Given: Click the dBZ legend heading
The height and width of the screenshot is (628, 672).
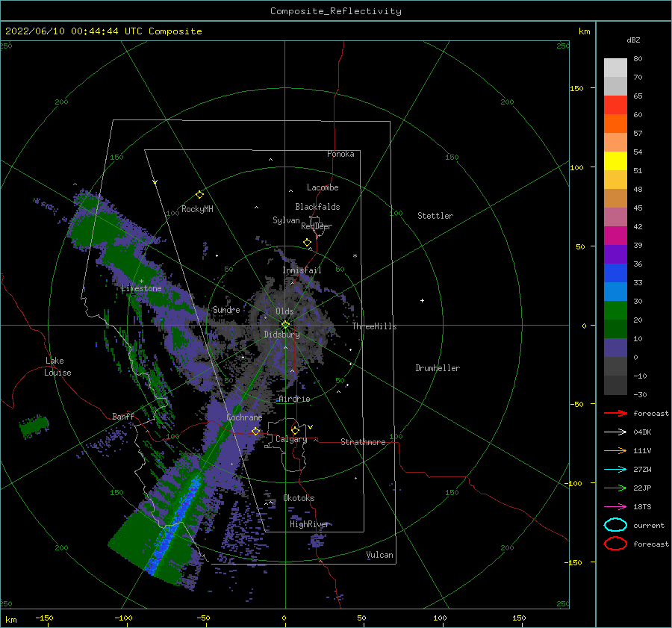Looking at the screenshot, I should pyautogui.click(x=633, y=40).
